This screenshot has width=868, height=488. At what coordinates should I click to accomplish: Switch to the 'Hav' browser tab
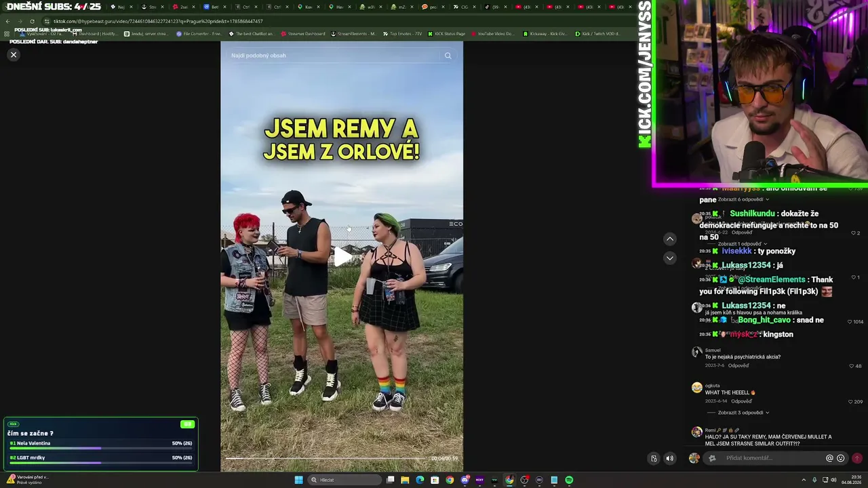click(x=339, y=7)
